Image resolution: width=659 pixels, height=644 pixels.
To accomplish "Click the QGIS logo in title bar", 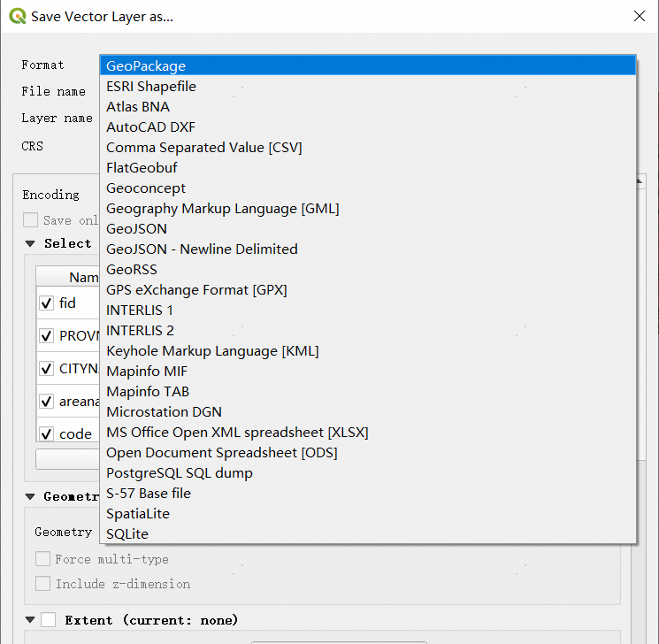I will pyautogui.click(x=17, y=16).
